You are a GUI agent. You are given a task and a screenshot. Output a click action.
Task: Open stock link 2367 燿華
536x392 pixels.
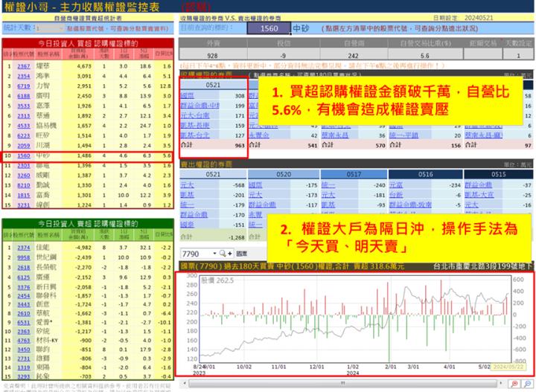(24, 66)
